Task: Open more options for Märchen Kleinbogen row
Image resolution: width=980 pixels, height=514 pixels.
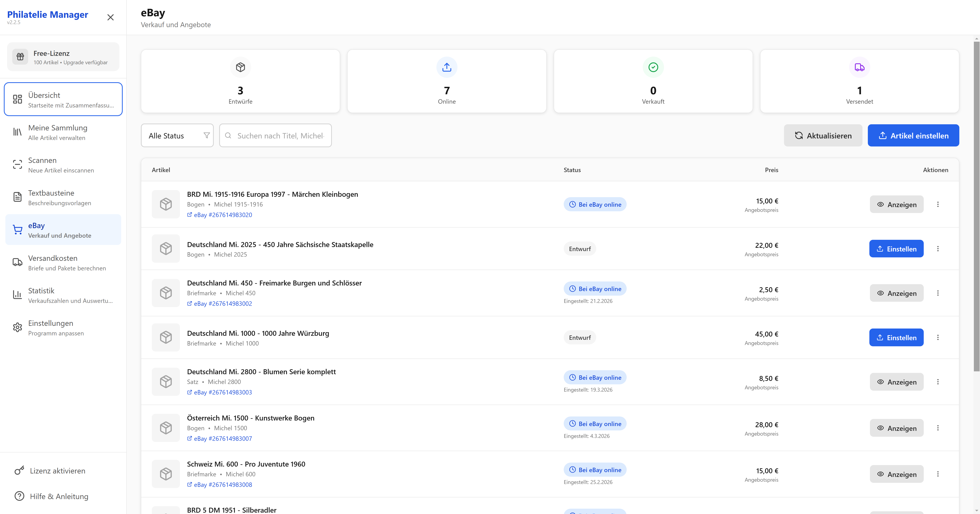Action: pos(938,205)
